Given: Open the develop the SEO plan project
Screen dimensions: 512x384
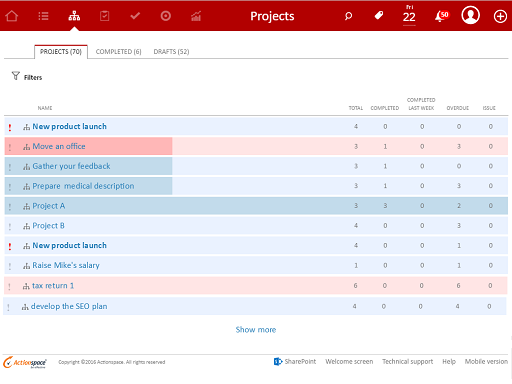Looking at the screenshot, I should [x=69, y=306].
